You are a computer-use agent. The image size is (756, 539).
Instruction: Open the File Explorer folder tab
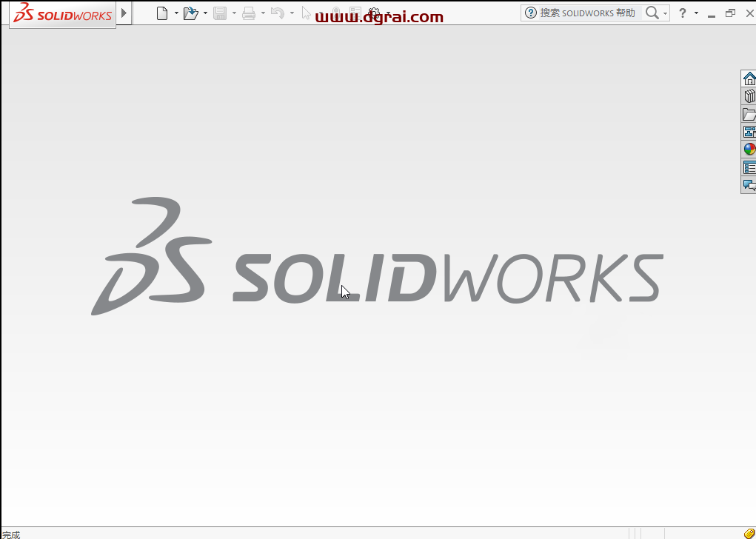tap(749, 114)
